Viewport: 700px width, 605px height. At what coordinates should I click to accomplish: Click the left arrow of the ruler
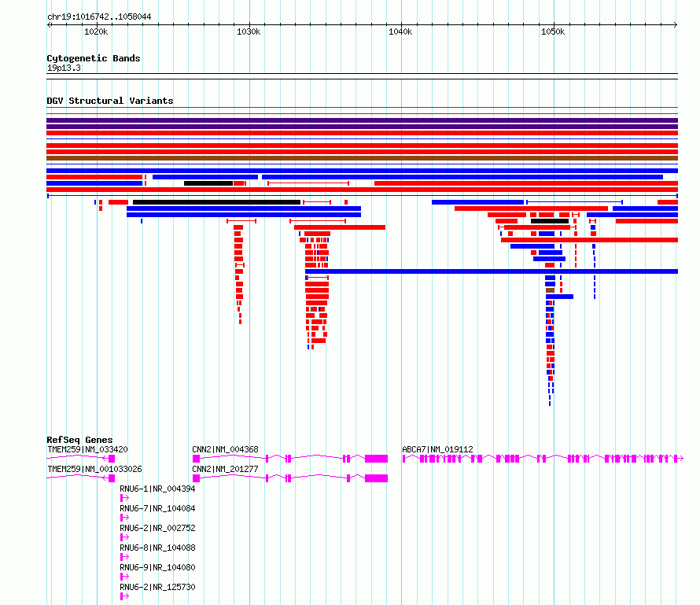click(x=49, y=25)
